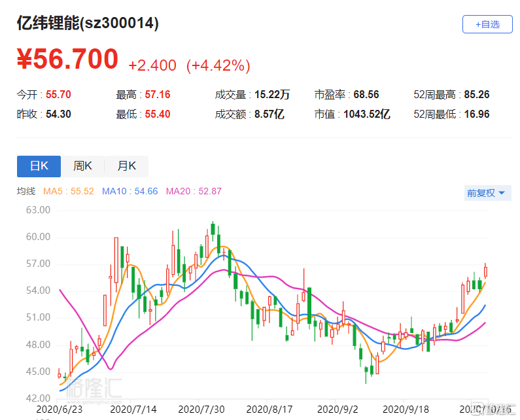The image size is (520, 420).
Task: Switch to the 日K daily chart tab
Action: click(x=39, y=166)
